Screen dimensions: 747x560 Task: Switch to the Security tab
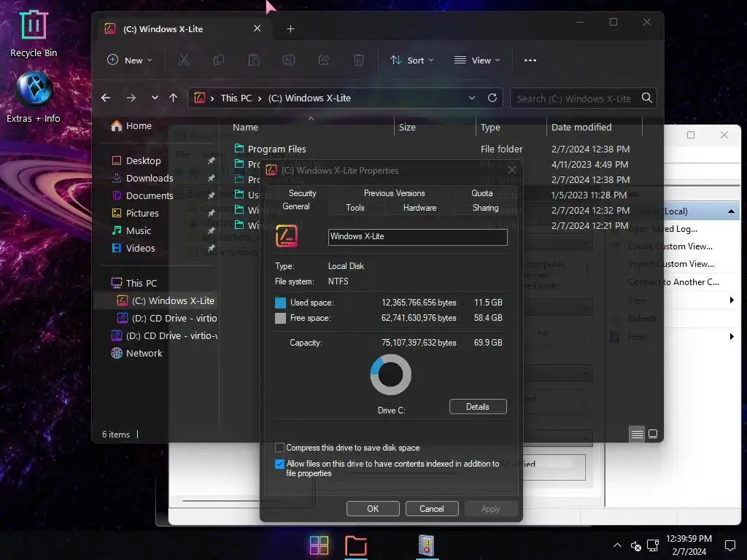pos(302,192)
